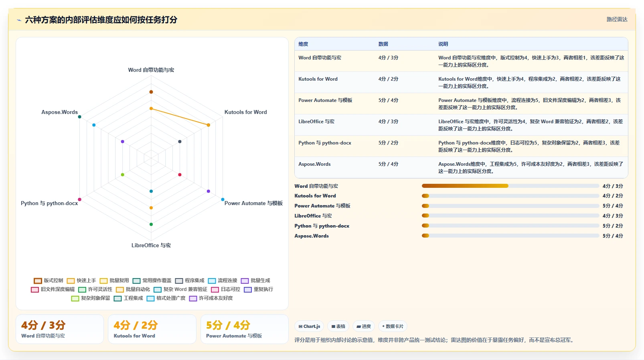Click the Word 自带功能与宏 progress bar
Screen dimensions: 644x360
tap(510, 186)
